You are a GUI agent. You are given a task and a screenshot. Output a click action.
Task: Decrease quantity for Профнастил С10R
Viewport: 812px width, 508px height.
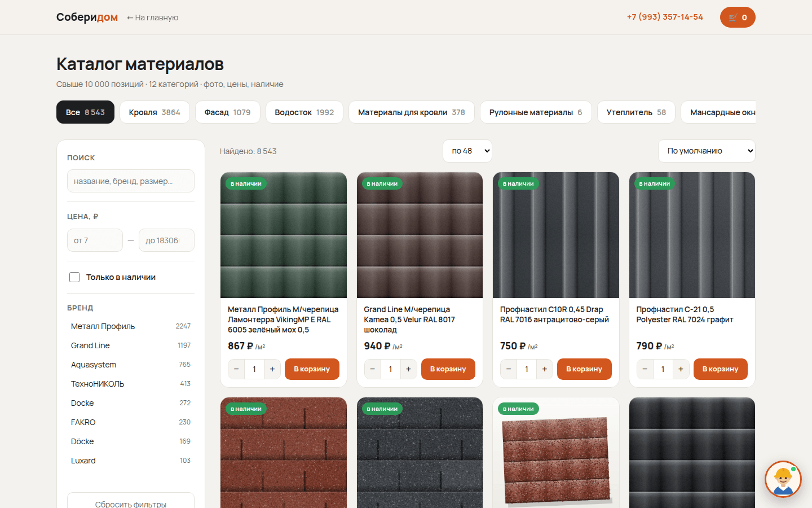pos(509,369)
